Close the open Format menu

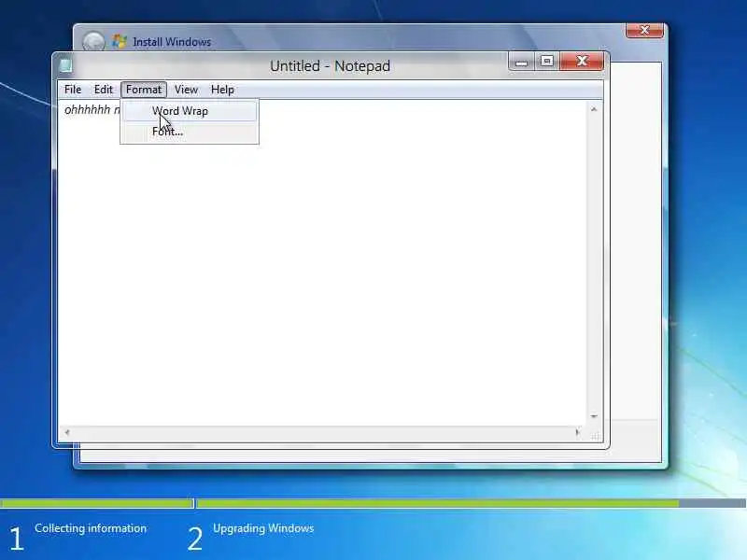coord(144,90)
